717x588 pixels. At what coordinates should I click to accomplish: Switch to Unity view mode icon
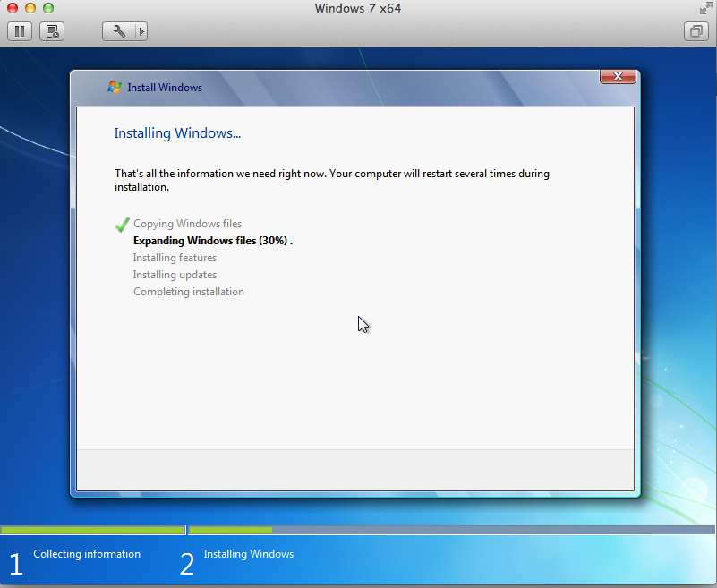click(696, 31)
